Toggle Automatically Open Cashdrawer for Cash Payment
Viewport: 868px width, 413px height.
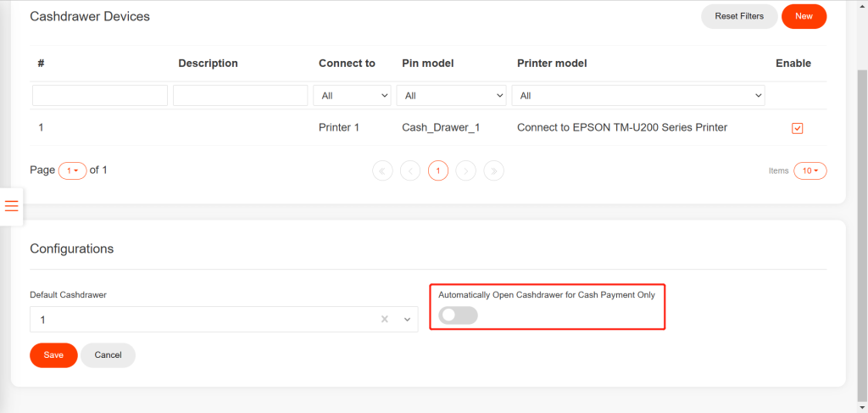point(459,315)
